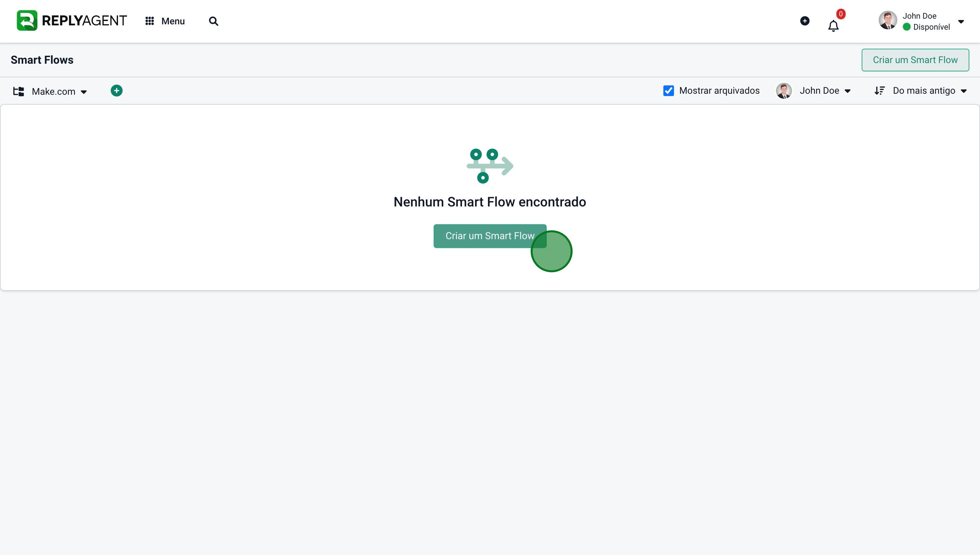Open the search magnifier icon
The width and height of the screenshot is (980, 555).
[x=214, y=21]
